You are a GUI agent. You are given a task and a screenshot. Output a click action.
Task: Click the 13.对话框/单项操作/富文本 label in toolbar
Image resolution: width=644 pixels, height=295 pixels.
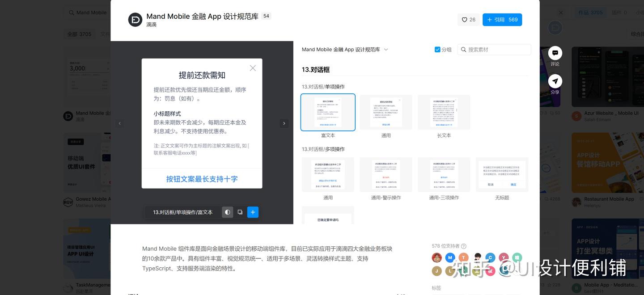183,212
